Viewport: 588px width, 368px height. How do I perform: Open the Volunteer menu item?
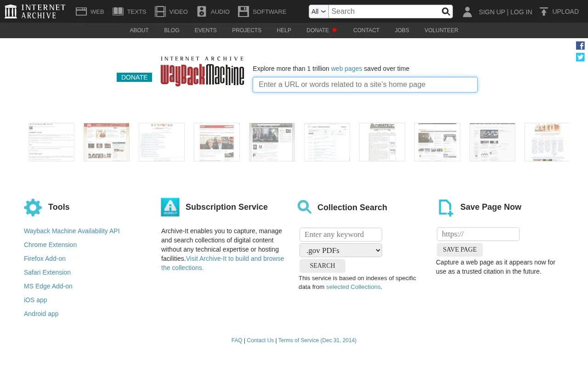click(441, 30)
